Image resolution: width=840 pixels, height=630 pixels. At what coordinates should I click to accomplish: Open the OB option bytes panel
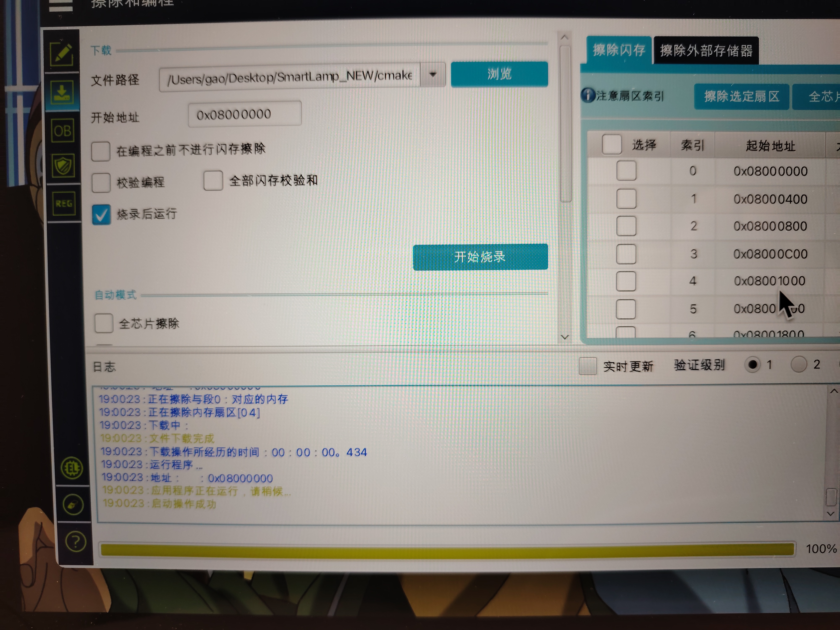(x=62, y=131)
